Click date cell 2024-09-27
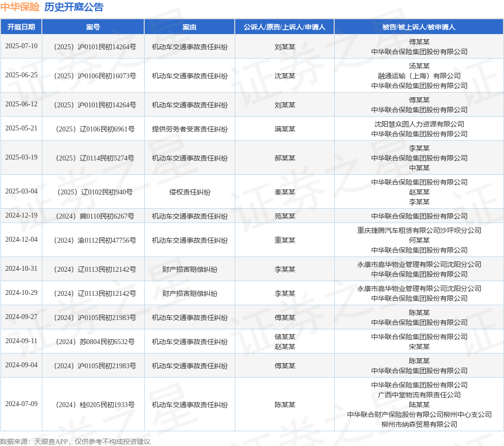 [21, 317]
